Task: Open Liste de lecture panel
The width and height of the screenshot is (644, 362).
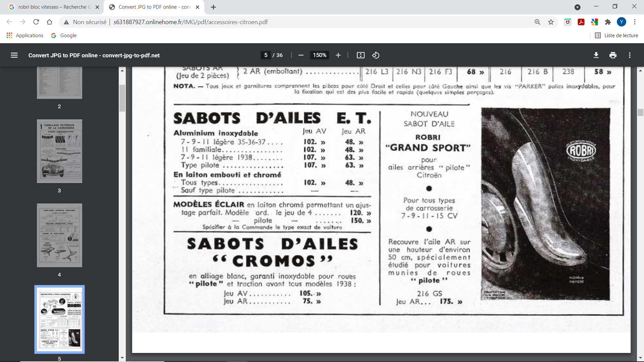Action: click(616, 36)
